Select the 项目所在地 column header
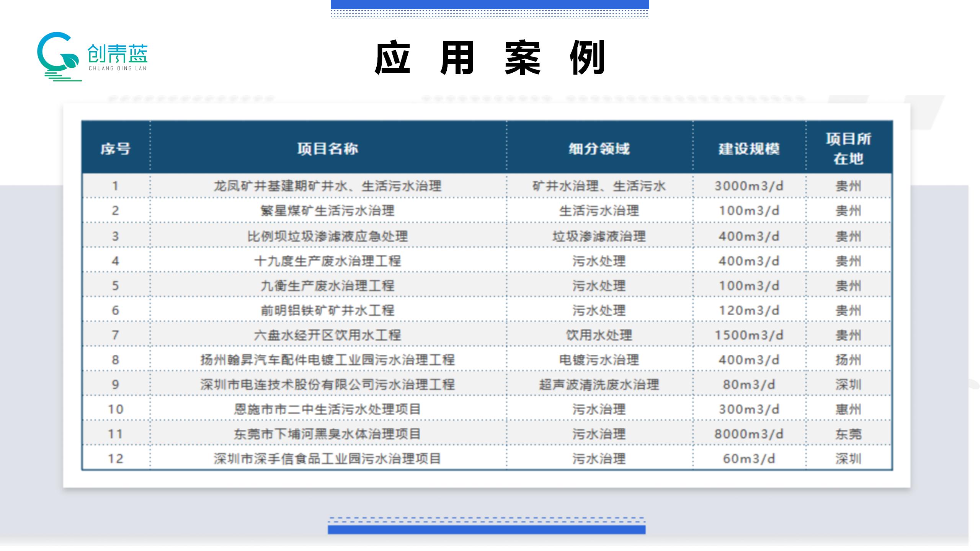 click(x=849, y=148)
